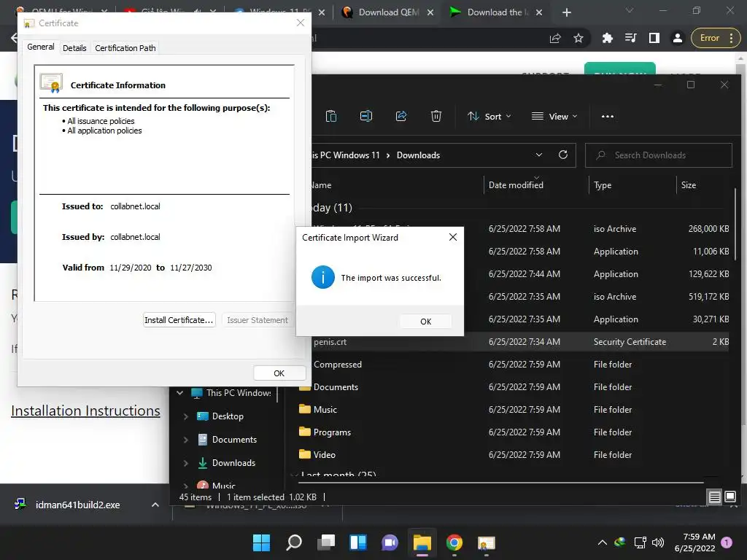
Task: Open Chat icon on taskbar
Action: click(x=390, y=542)
